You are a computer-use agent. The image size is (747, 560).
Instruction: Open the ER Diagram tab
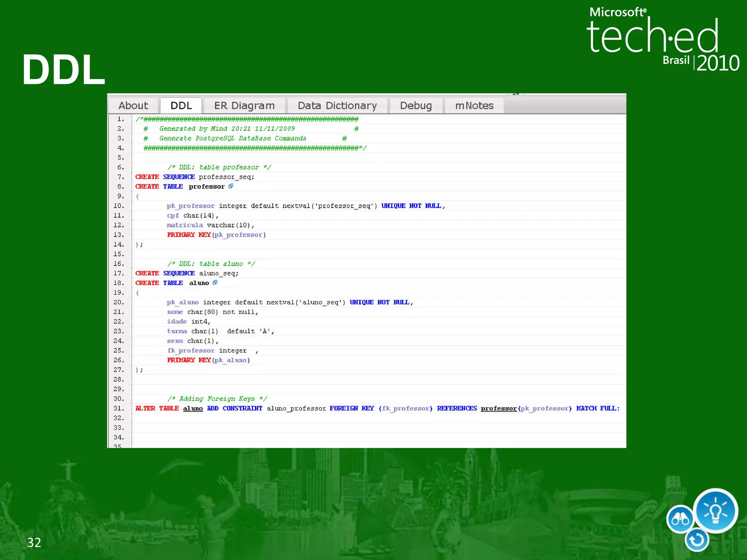click(244, 106)
